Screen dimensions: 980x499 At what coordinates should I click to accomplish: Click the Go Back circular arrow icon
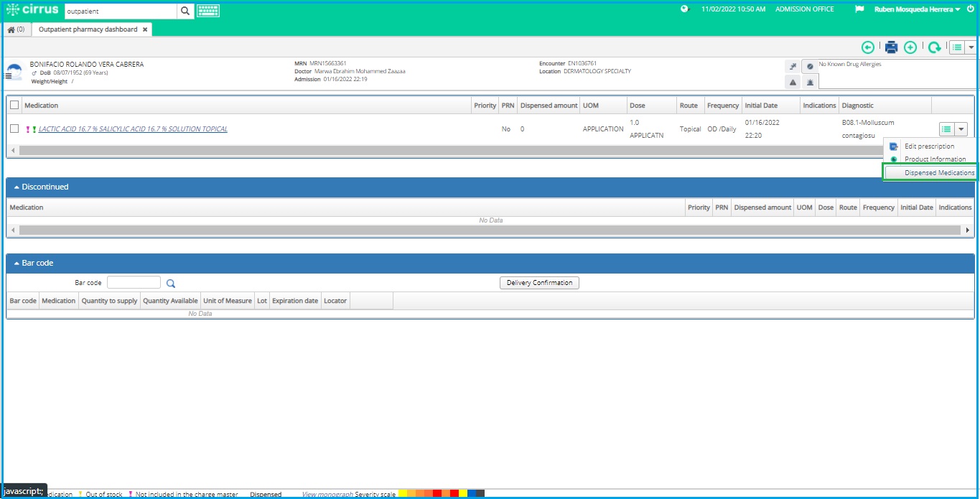pyautogui.click(x=868, y=47)
